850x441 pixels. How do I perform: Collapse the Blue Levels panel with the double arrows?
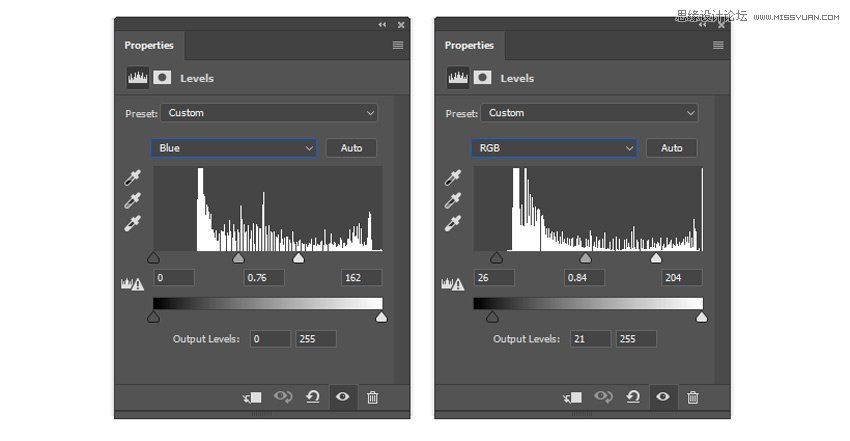tap(382, 25)
